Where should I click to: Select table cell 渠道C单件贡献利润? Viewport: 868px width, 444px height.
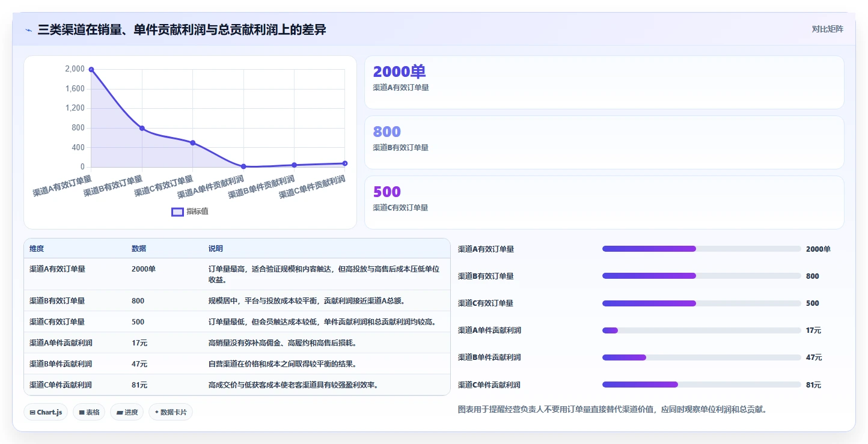(61, 385)
